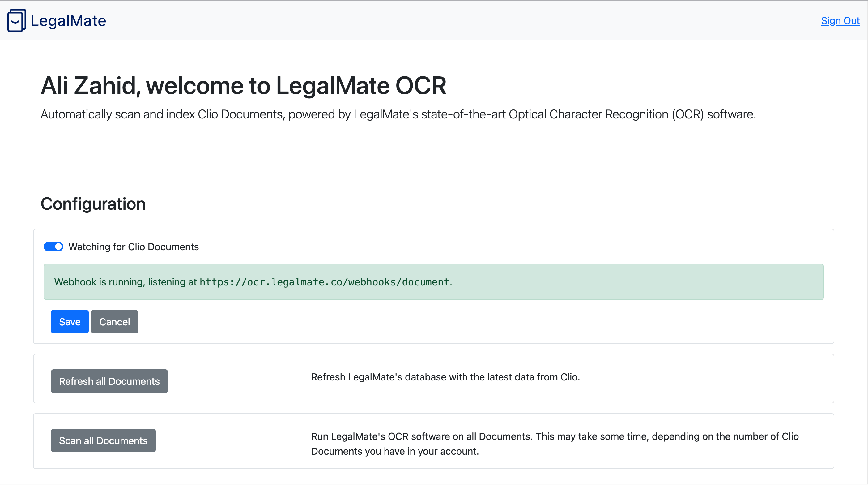Click the Configuration section heading
The image size is (868, 485).
pos(93,204)
